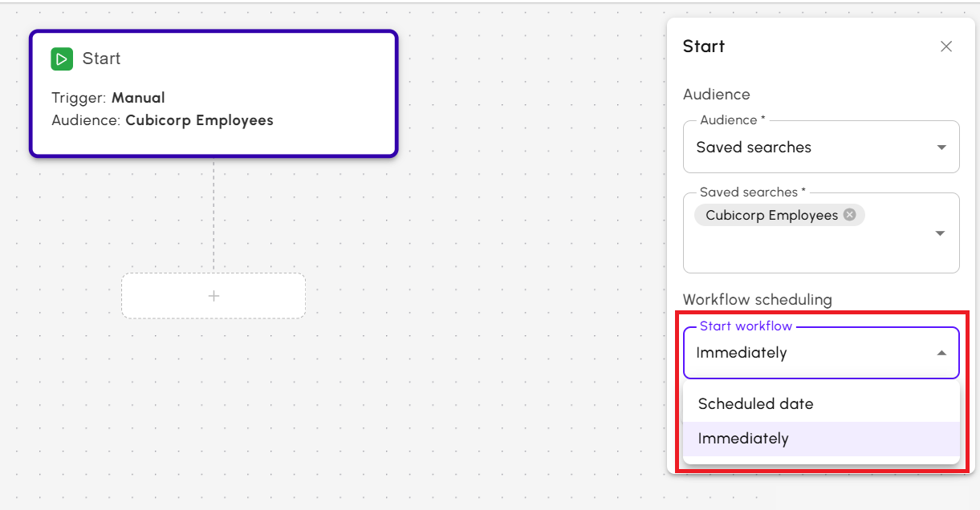The width and height of the screenshot is (980, 510).
Task: Expand the Audience dropdown arrow
Action: (x=941, y=148)
